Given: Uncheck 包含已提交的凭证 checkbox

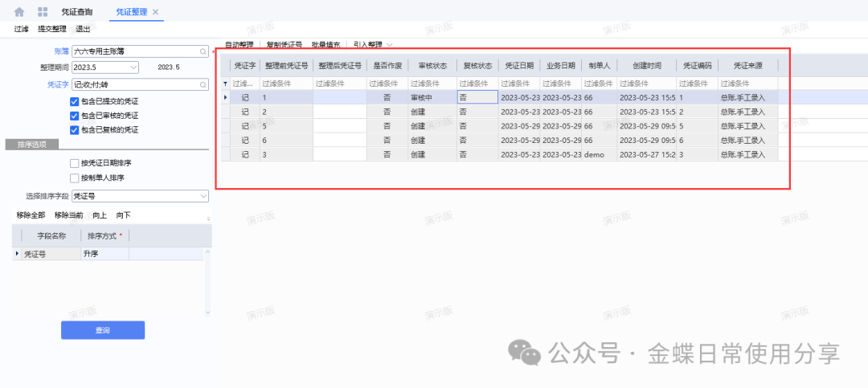Looking at the screenshot, I should 75,101.
